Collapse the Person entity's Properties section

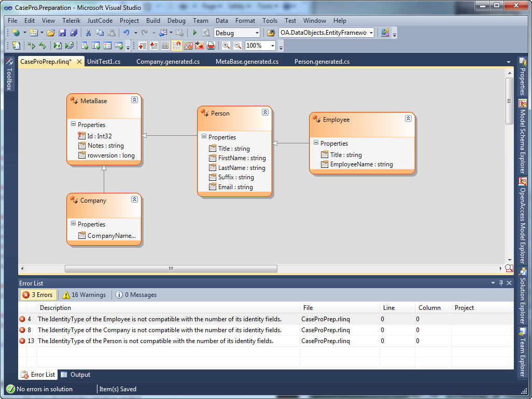click(204, 137)
